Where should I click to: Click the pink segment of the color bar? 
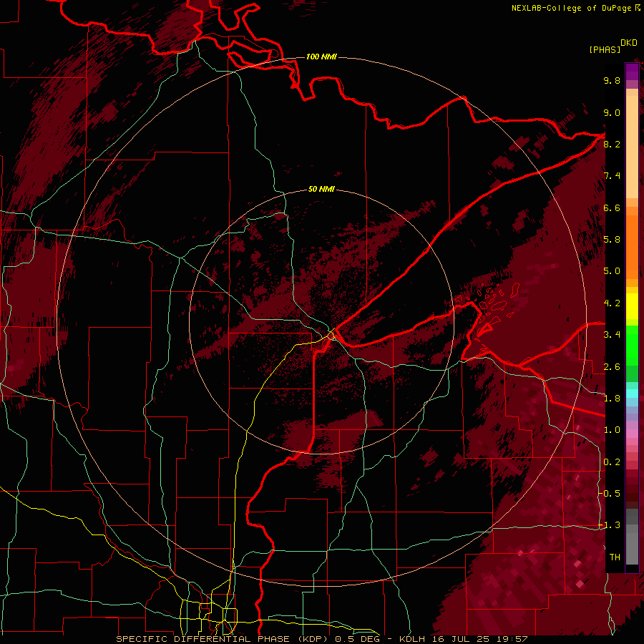(632, 434)
